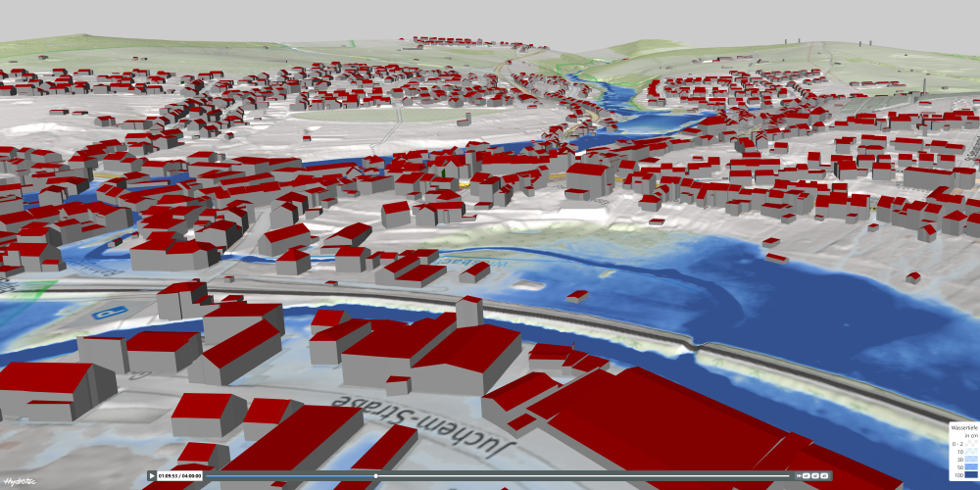Select the middle playback speed button
This screenshot has width=980, height=490.
pos(815,475)
